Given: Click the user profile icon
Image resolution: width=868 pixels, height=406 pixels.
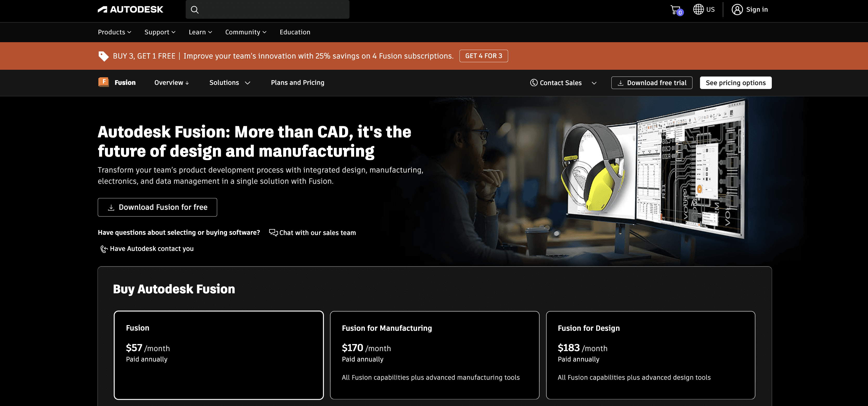Looking at the screenshot, I should [737, 9].
